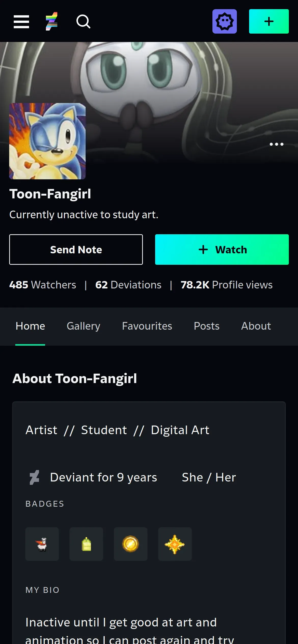Click the purple badge icon in header
Screen dimensions: 298x644
coord(224,21)
